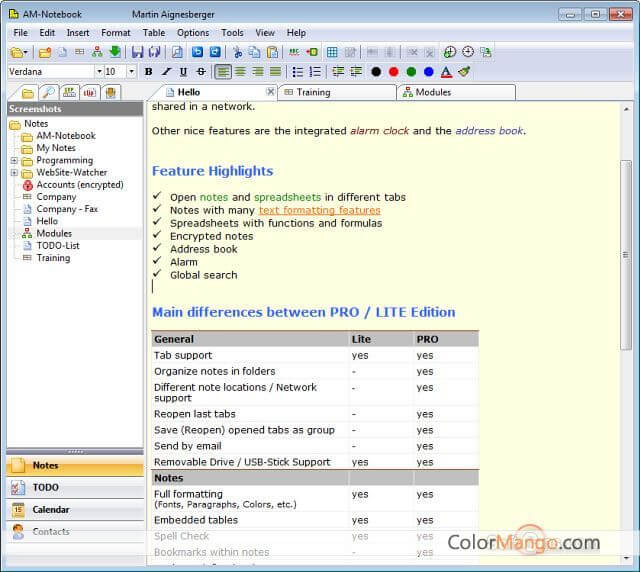Open the Format menu
This screenshot has height=572, width=640.
click(x=116, y=33)
